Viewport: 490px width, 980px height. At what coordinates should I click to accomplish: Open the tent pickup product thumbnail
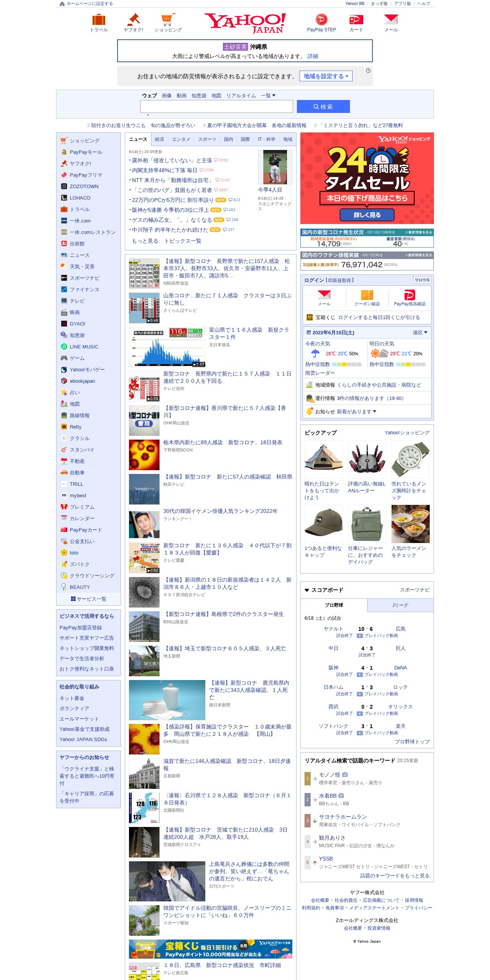pos(323,459)
